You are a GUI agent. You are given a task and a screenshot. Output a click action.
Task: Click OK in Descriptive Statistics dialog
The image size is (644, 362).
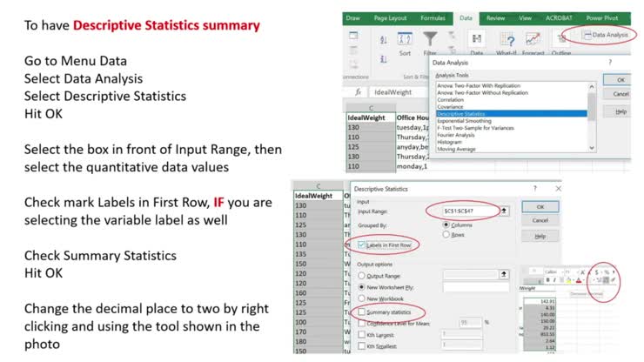(x=540, y=207)
